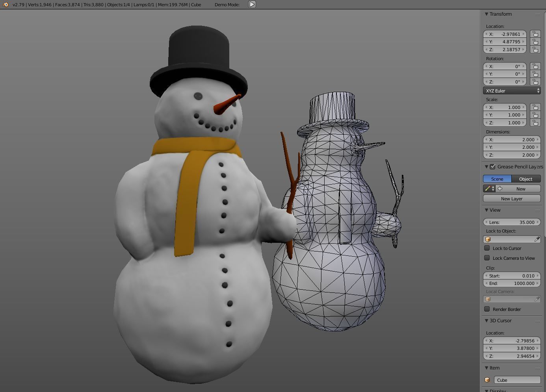Screen dimensions: 546x392
Task: Select the pencil icon in Grease Pencil Layers
Action: [487, 189]
